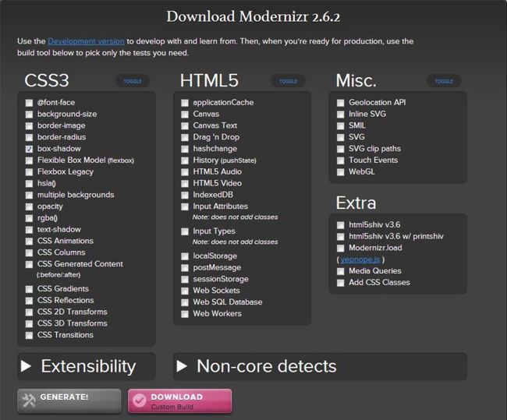Enable the @font-face checkbox
Screen dimensions: 507x420
[29, 103]
